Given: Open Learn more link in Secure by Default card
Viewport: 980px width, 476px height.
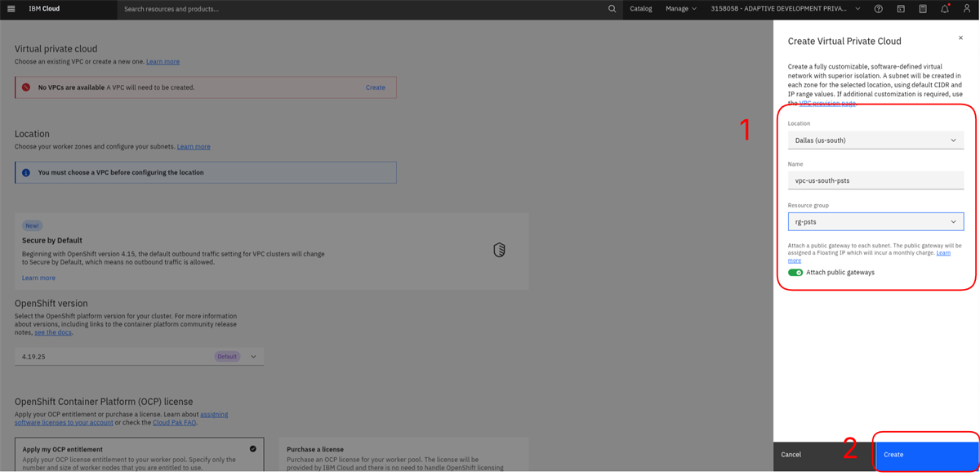Looking at the screenshot, I should point(38,278).
